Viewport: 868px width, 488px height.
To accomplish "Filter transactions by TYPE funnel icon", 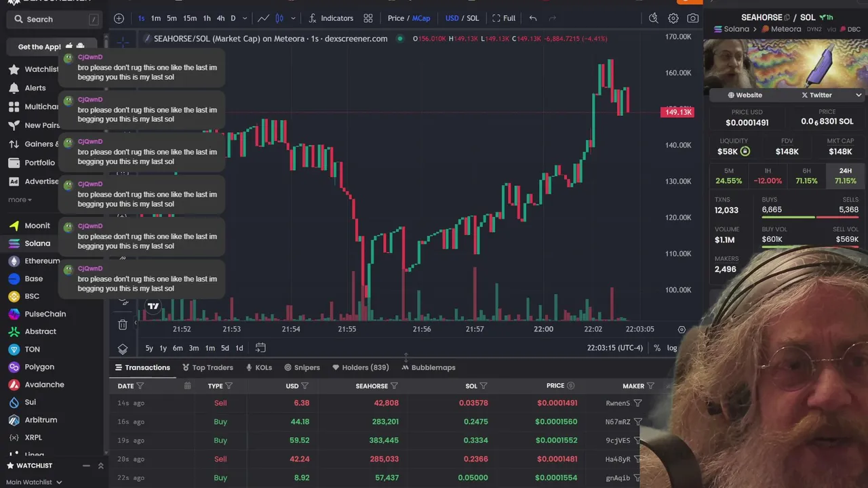I will tap(229, 386).
